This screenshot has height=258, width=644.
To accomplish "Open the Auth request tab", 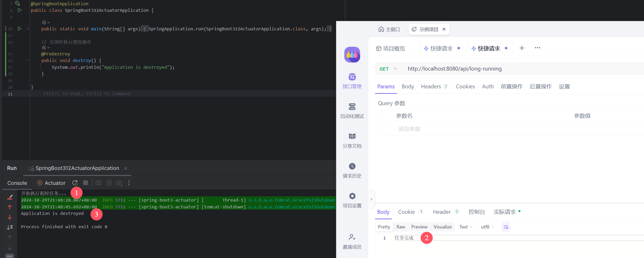I will (488, 87).
